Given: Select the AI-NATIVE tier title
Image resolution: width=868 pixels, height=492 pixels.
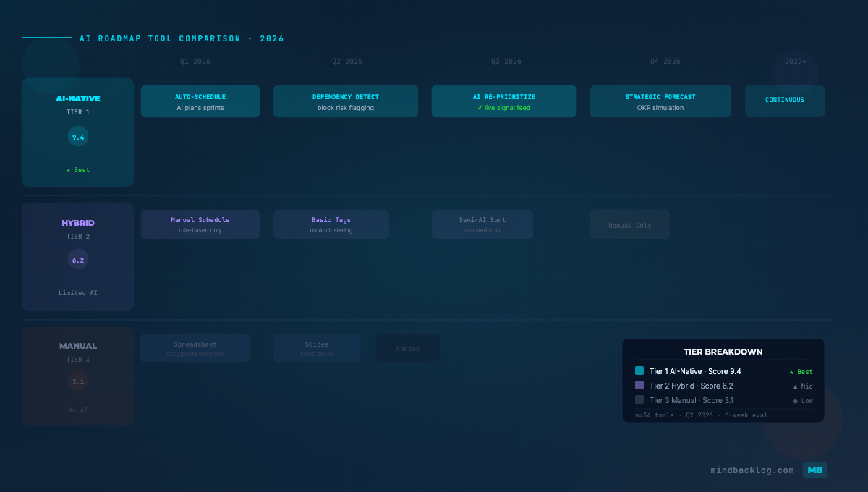Looking at the screenshot, I should (78, 98).
